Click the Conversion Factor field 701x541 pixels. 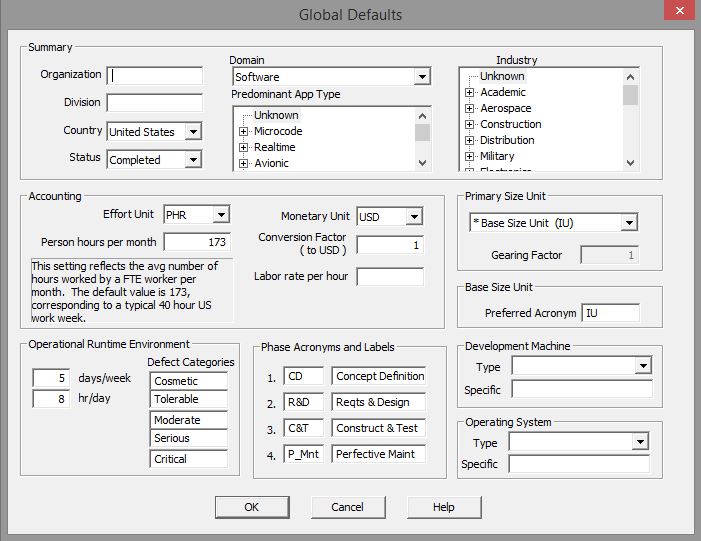pos(390,245)
